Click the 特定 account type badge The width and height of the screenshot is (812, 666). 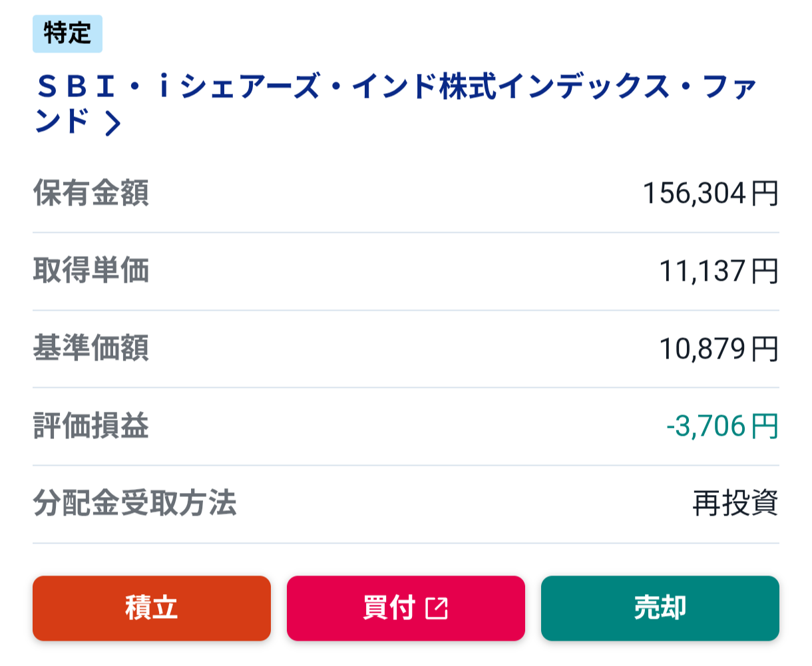pyautogui.click(x=67, y=33)
